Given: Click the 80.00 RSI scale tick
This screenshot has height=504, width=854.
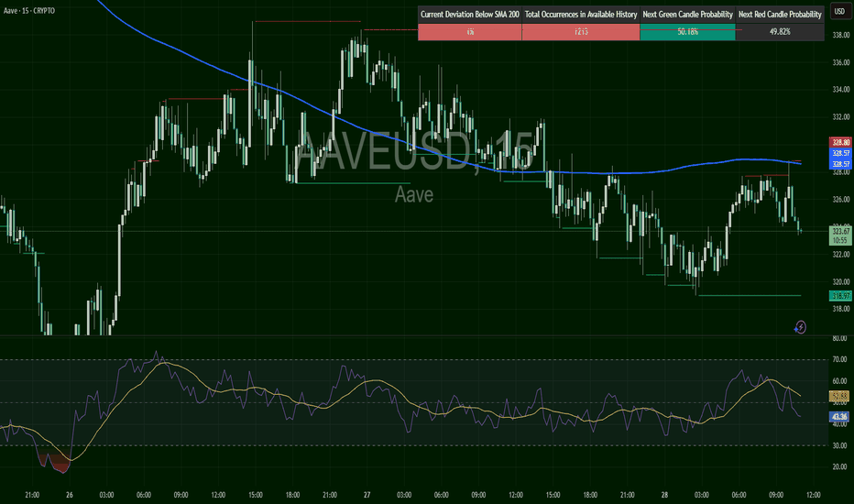Looking at the screenshot, I should pos(839,338).
